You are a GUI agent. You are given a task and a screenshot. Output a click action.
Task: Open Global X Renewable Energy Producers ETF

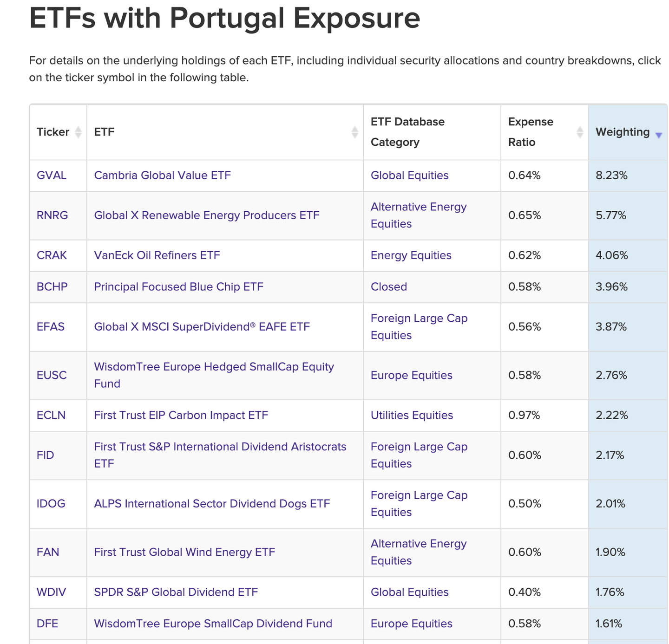[x=207, y=215]
